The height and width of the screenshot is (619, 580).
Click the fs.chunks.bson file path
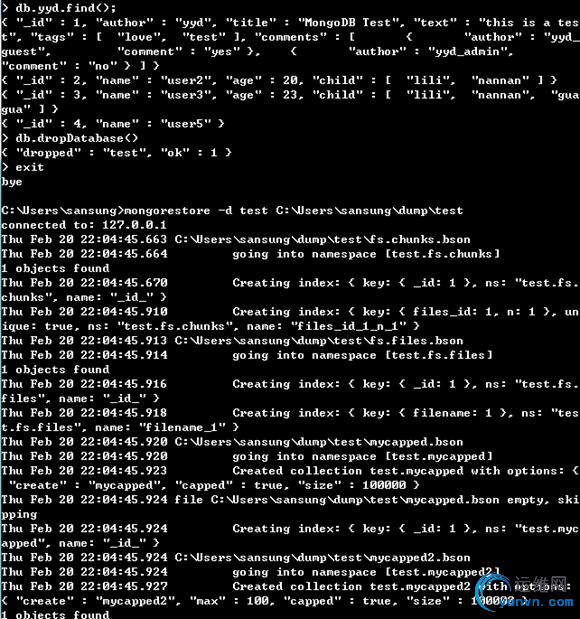pos(323,239)
